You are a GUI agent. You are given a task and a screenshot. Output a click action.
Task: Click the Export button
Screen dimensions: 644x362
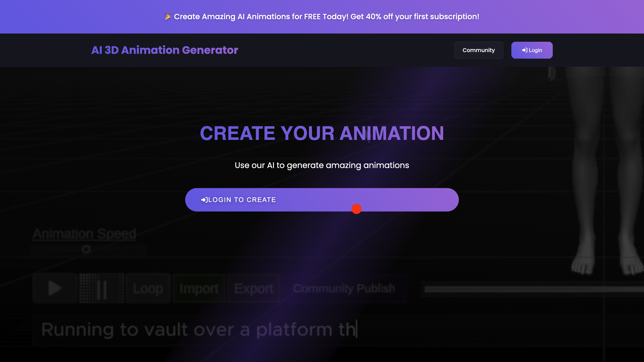point(254,288)
